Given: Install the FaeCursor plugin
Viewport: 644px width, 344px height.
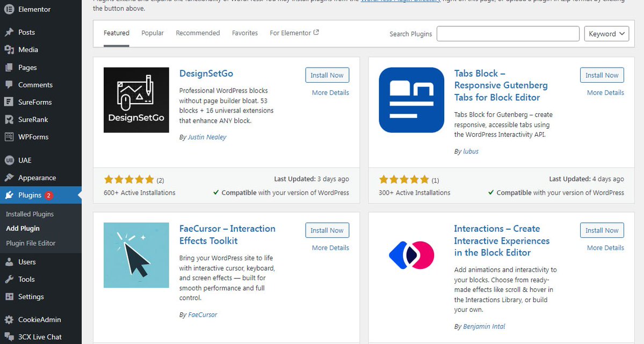Looking at the screenshot, I should tap(327, 230).
